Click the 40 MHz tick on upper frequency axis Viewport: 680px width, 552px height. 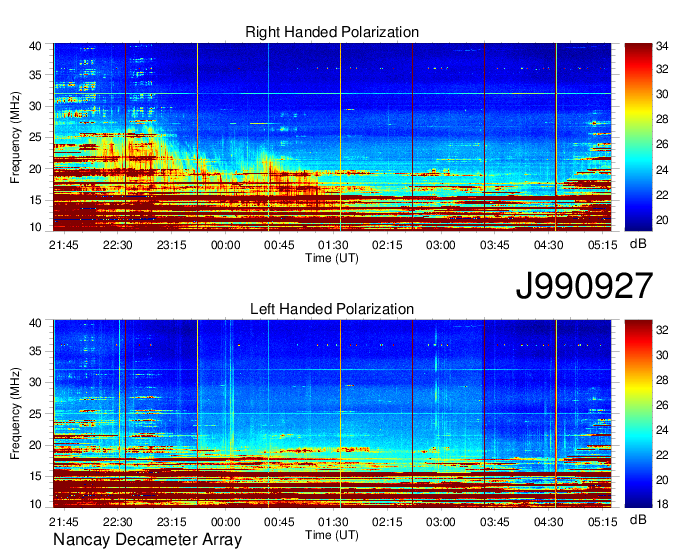(35, 46)
